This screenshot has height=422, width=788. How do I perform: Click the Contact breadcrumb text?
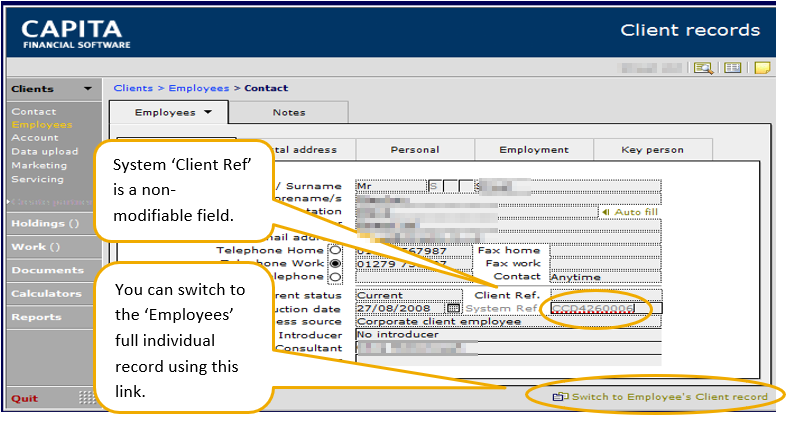click(266, 88)
